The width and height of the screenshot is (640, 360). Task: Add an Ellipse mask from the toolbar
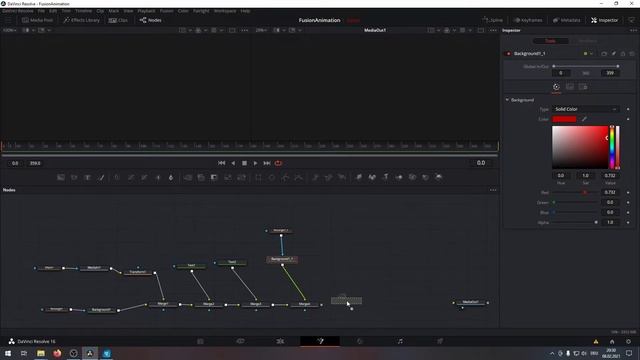point(272,177)
